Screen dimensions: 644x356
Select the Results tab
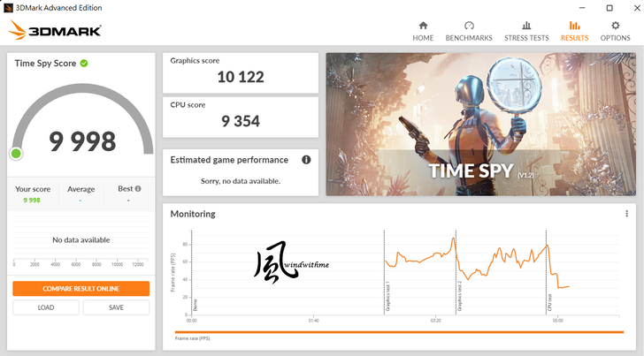(x=574, y=32)
